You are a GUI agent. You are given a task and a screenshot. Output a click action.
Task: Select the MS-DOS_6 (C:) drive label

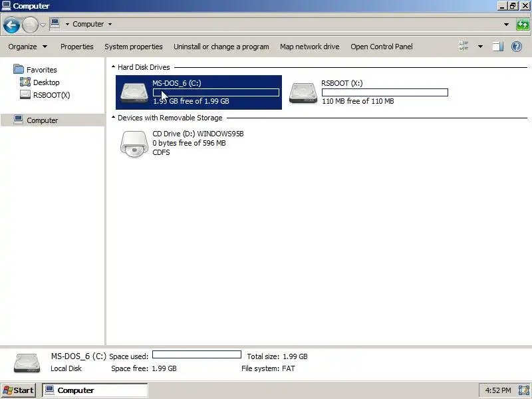click(x=177, y=83)
